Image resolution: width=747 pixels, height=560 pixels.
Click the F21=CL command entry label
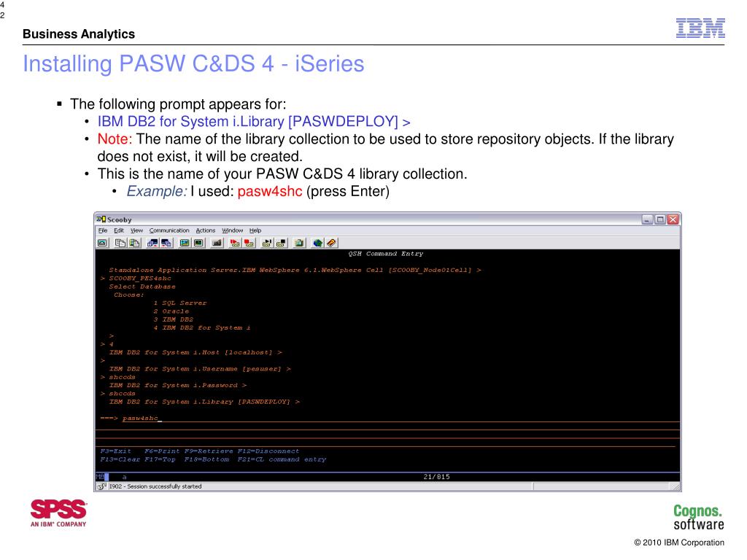[x=282, y=459]
